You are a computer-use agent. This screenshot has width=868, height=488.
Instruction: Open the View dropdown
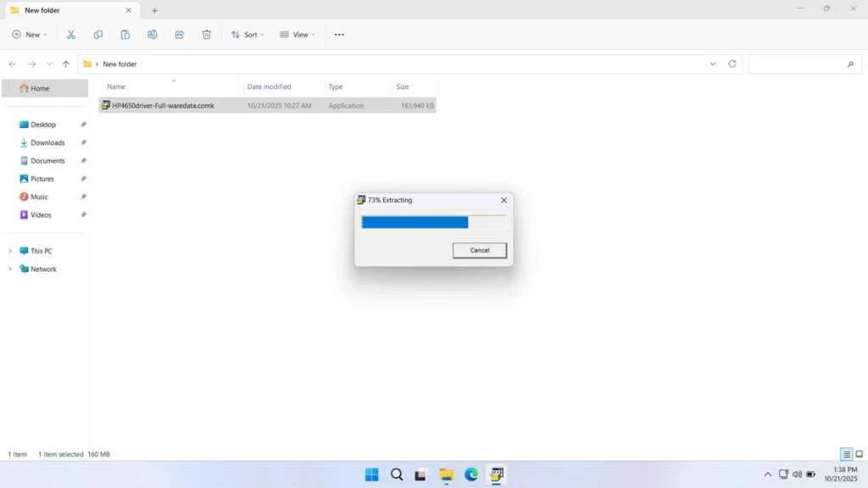(298, 34)
